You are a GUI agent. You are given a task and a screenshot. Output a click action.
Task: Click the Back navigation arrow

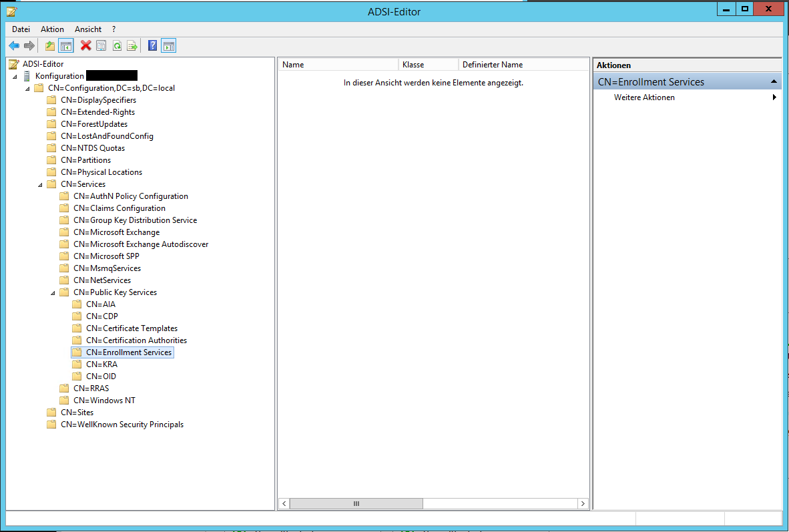coord(14,45)
